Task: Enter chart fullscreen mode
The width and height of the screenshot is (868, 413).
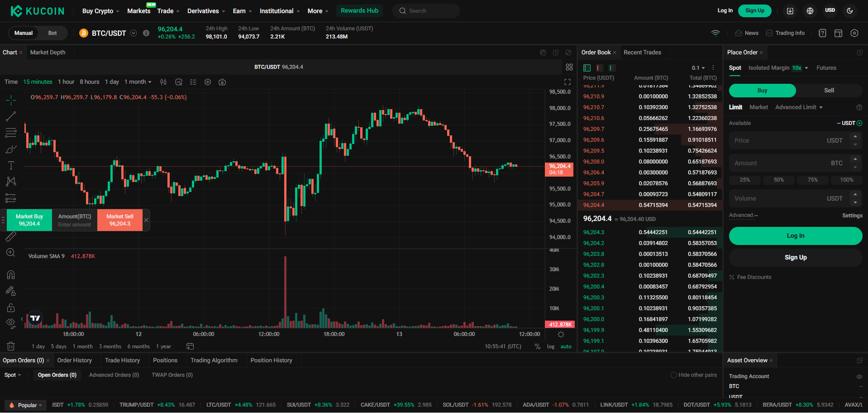Action: click(568, 82)
